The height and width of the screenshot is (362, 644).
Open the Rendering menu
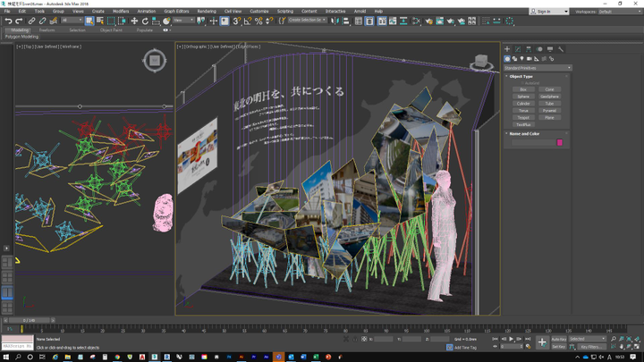(207, 12)
